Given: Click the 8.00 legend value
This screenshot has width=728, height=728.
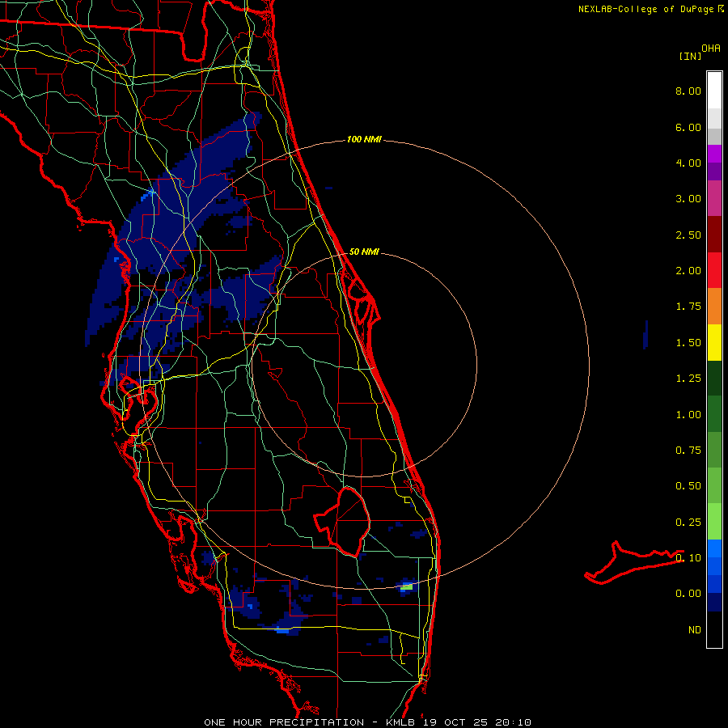Looking at the screenshot, I should pos(688,91).
